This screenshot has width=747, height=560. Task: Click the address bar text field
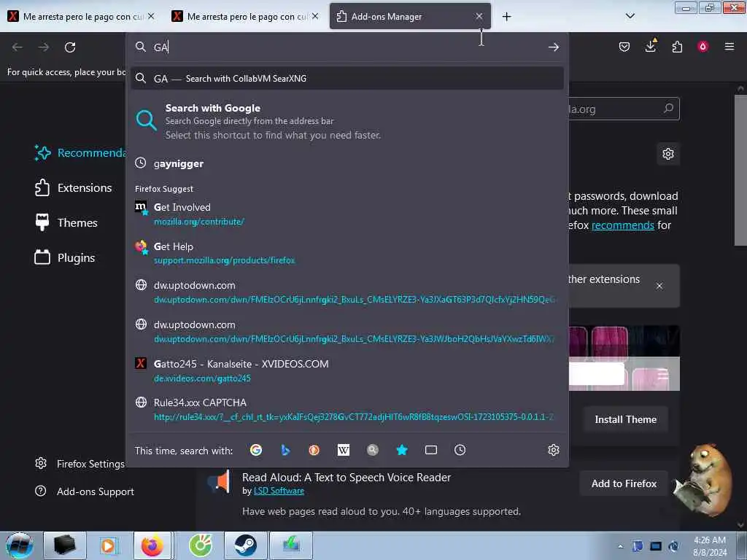[x=348, y=47]
